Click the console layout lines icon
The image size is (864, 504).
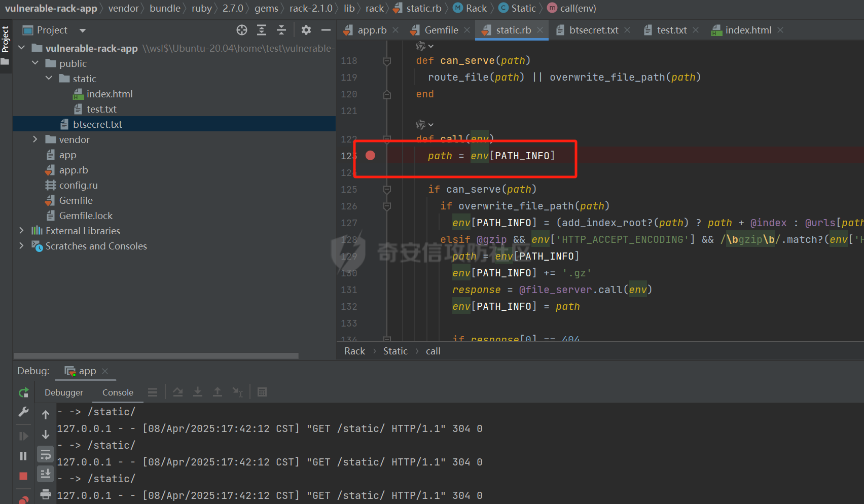coord(153,392)
